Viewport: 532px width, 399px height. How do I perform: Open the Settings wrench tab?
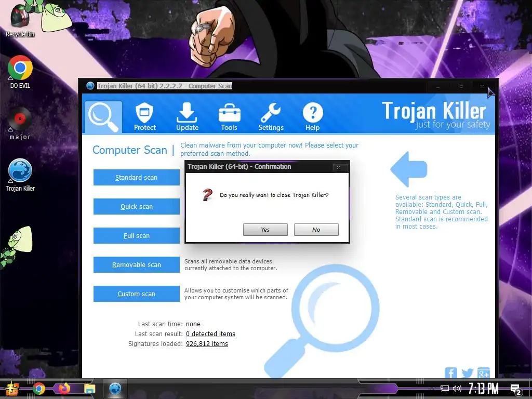[271, 117]
